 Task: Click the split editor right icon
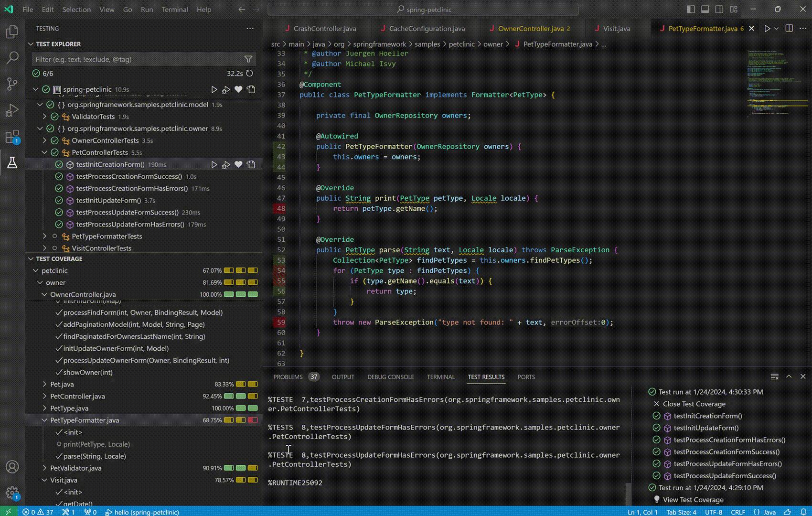click(x=789, y=29)
